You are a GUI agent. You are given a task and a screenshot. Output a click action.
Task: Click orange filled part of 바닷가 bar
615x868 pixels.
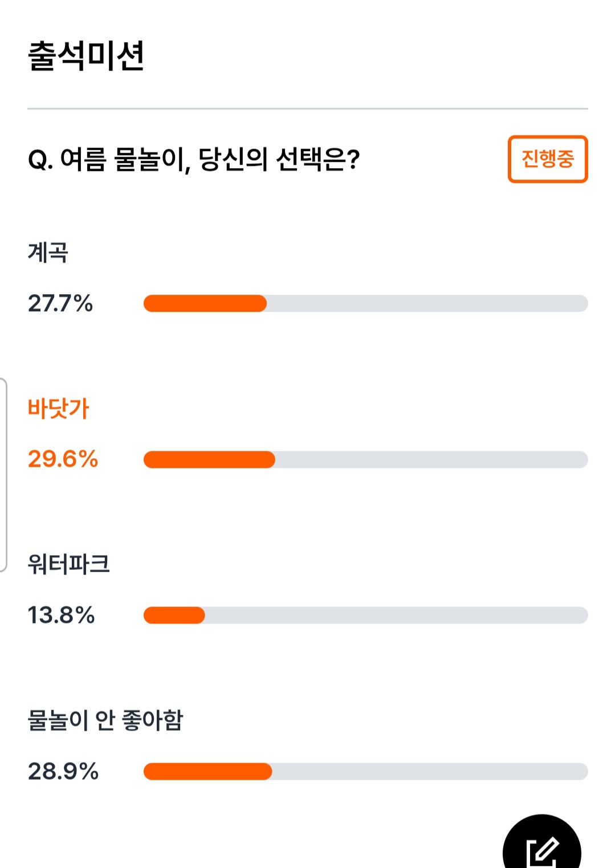click(209, 459)
